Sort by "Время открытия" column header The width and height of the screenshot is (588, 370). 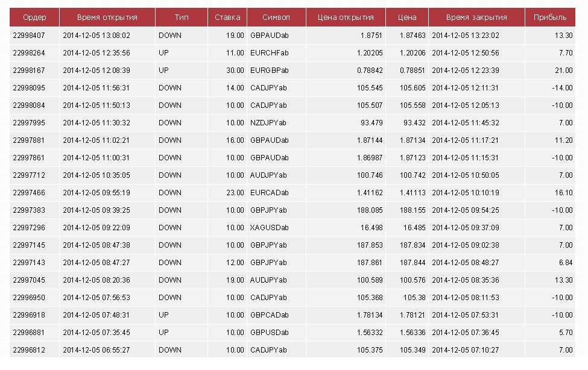pos(107,17)
